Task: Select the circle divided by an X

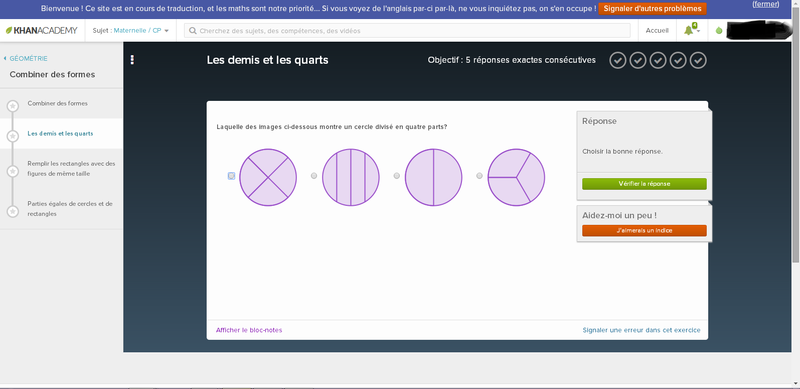Action: [232, 176]
